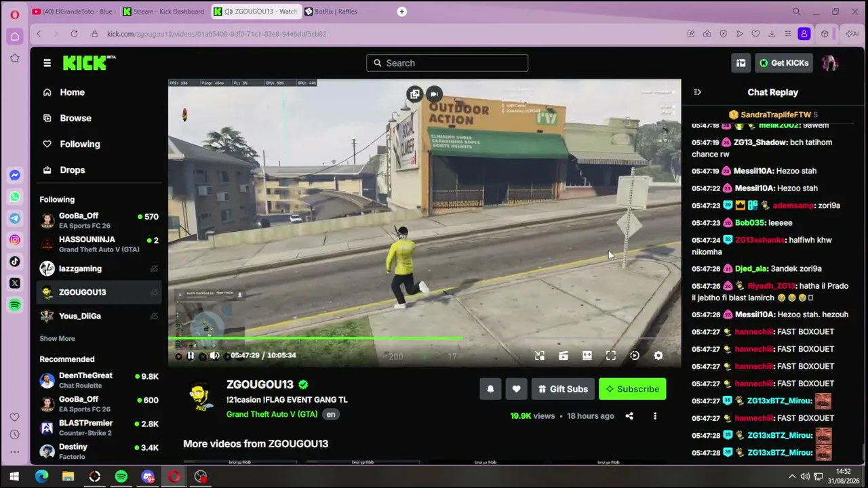Open Spotify from the Windows taskbar
This screenshot has height=488, width=868.
(x=121, y=476)
